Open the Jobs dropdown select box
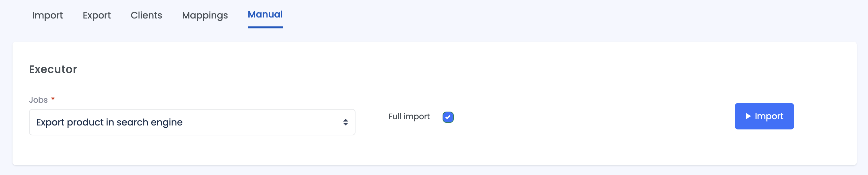Viewport: 868px width, 175px height. [192, 122]
